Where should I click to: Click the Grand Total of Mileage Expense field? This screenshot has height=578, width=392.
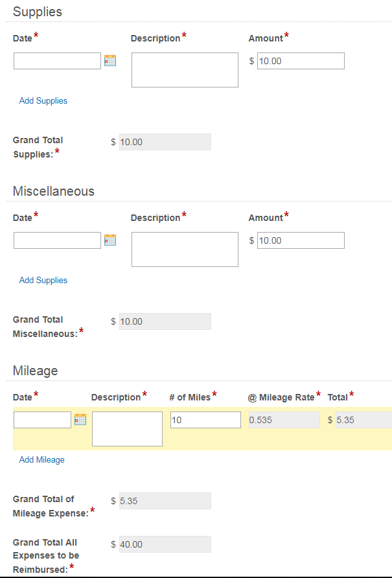pos(165,501)
